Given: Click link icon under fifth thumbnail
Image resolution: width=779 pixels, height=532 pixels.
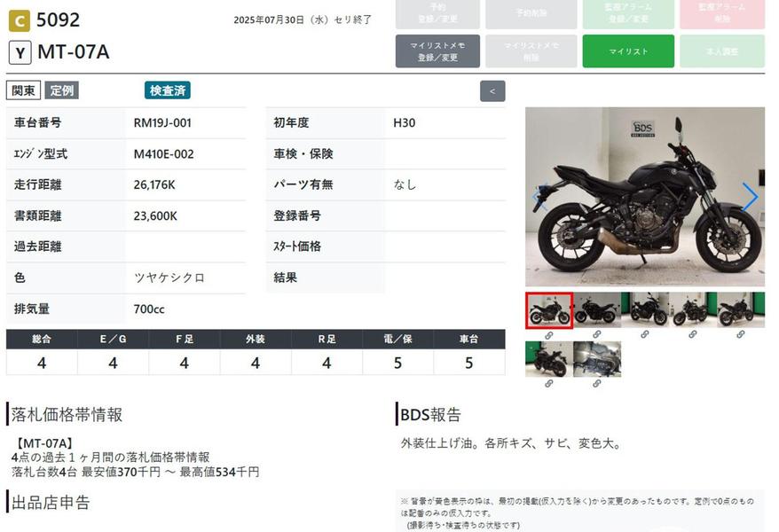Looking at the screenshot, I should 741,335.
